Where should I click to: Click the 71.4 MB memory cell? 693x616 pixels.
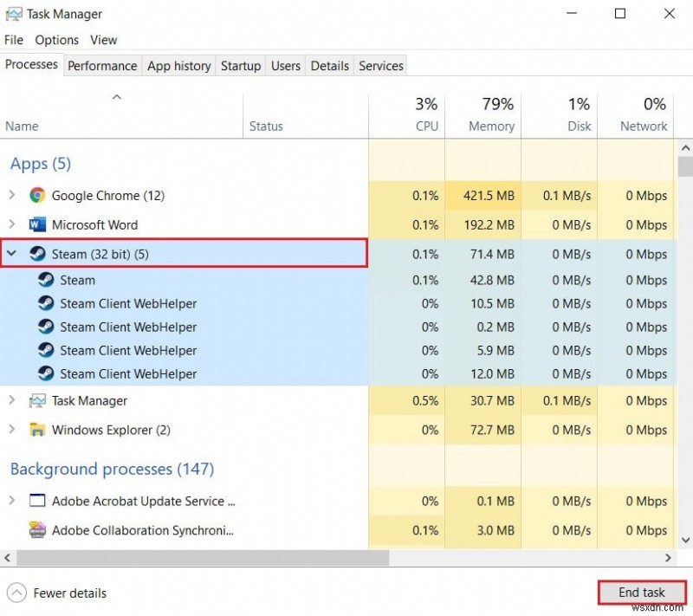(483, 254)
